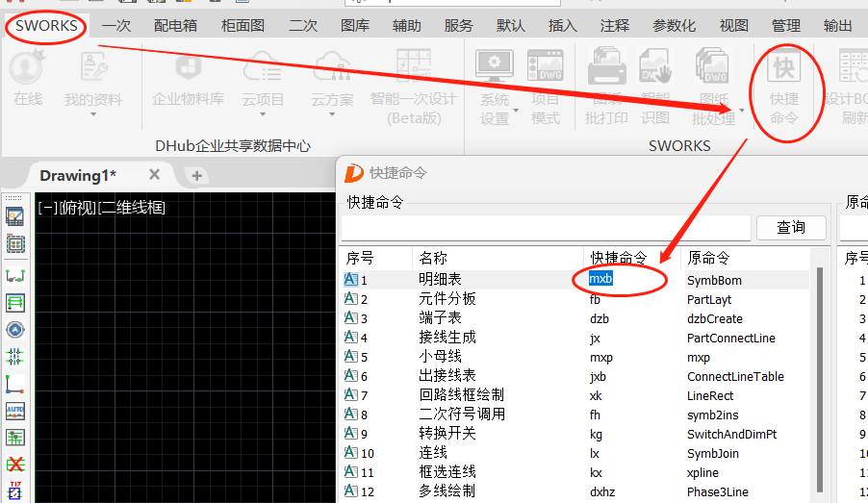Click the 二维线框 visual style label
Viewport: 868px width, 503px height.
pos(132,208)
